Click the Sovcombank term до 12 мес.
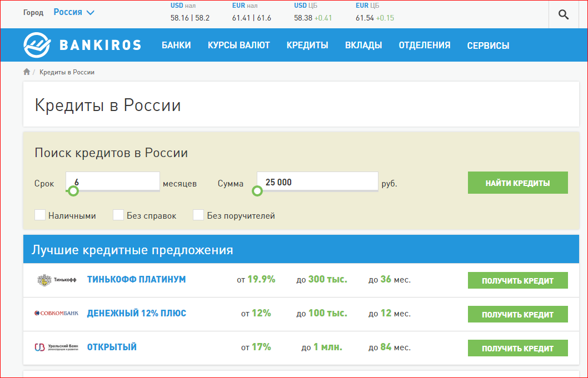588x378 pixels. (x=390, y=313)
